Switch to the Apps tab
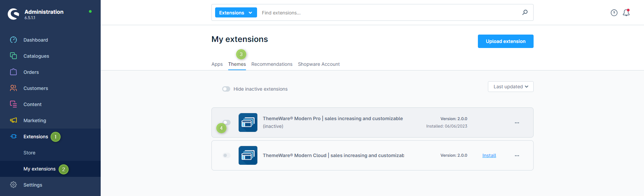 pos(217,64)
